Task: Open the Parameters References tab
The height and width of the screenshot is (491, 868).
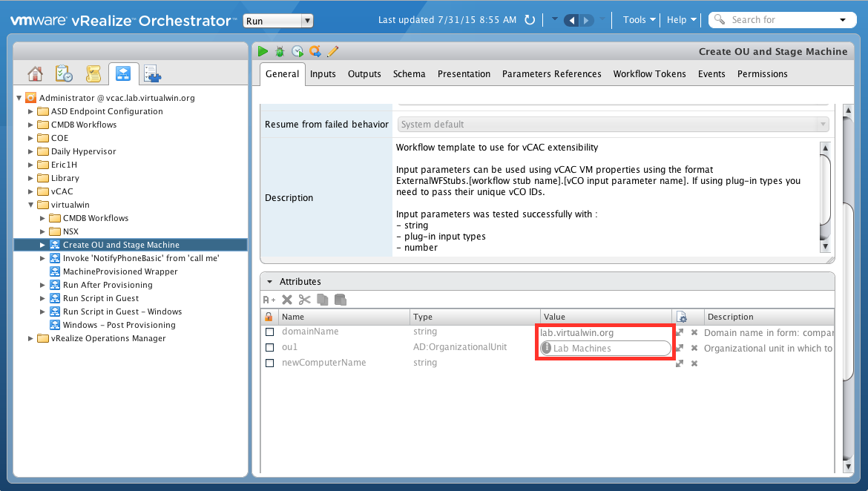Action: 551,74
